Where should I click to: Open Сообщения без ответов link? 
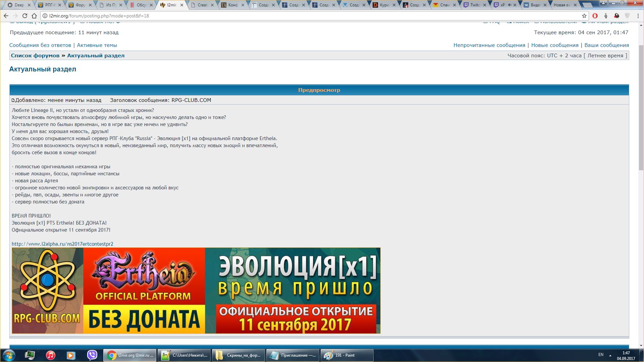point(40,45)
